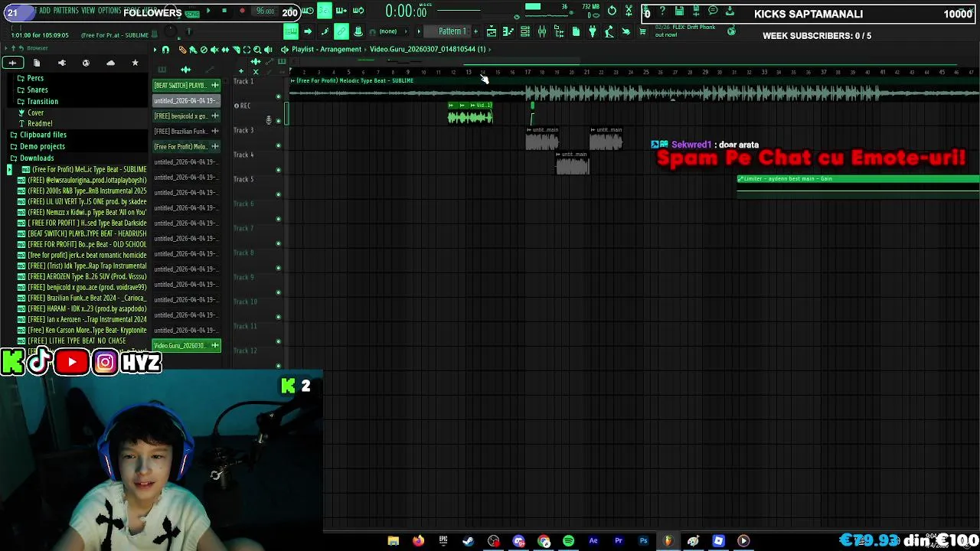
Task: Collapse the Downloads folder
Action: [x=37, y=158]
